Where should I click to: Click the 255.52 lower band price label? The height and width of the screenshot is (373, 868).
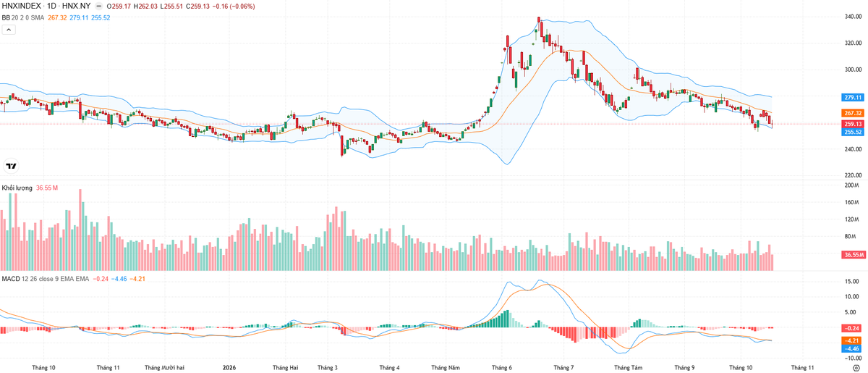854,132
